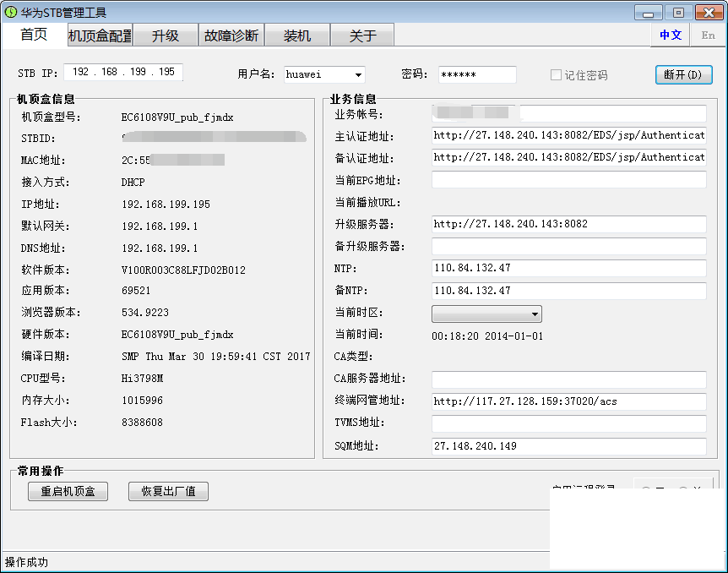The height and width of the screenshot is (573, 728).
Task: Click the 编译日期 value SMP Thu Mar 30
Action: [216, 357]
